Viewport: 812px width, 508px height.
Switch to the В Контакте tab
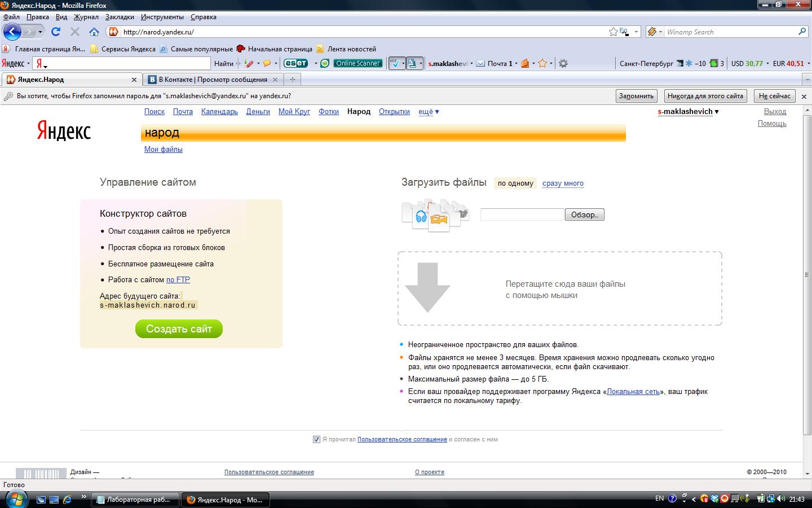pos(213,80)
